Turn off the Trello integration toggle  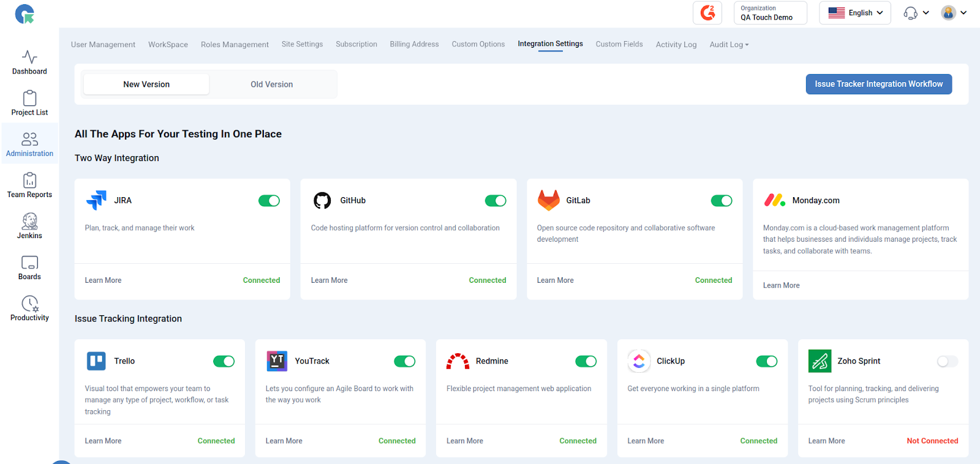pyautogui.click(x=224, y=362)
